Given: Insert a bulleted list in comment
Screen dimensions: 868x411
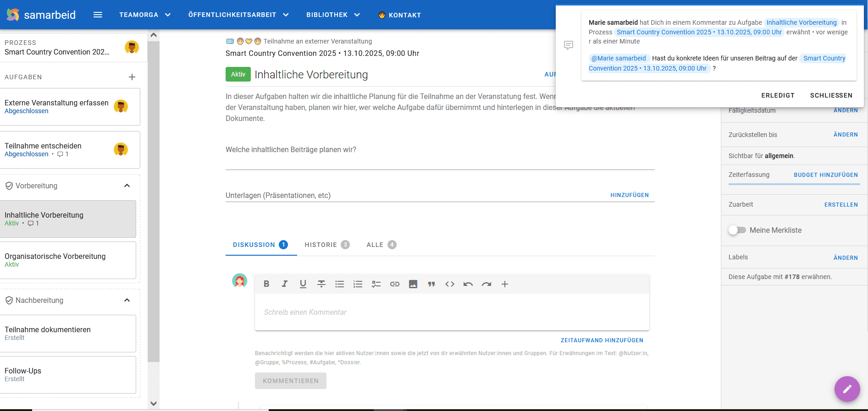Looking at the screenshot, I should coord(340,284).
